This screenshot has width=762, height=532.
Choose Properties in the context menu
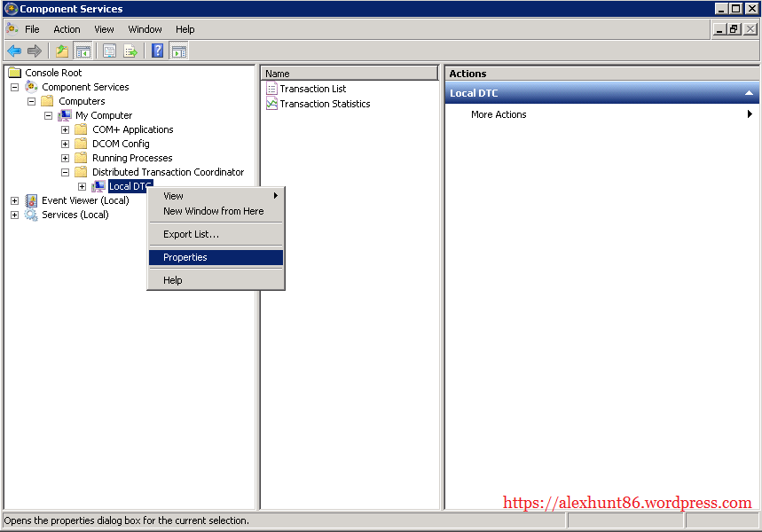pos(216,257)
